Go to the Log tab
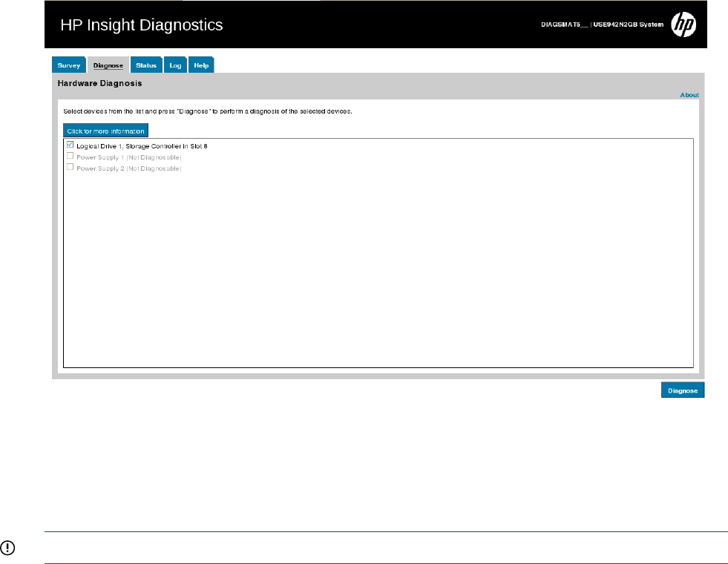This screenshot has height=564, width=728. point(175,65)
